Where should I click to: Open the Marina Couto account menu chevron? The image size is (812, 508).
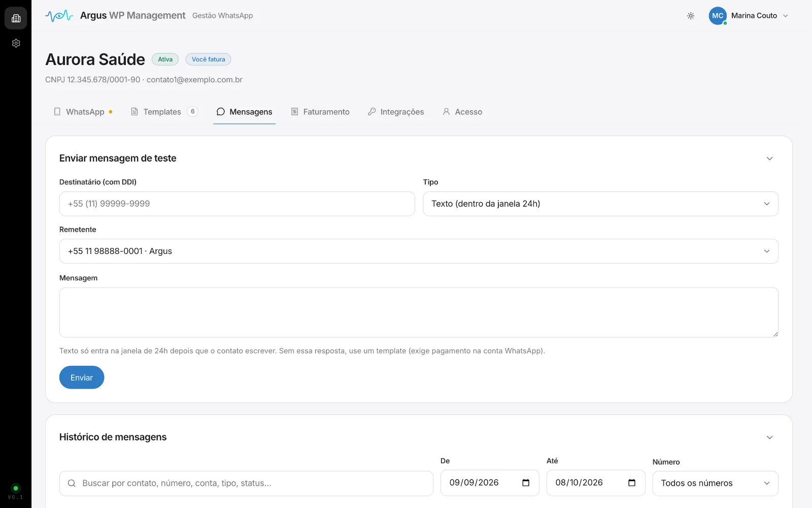pyautogui.click(x=786, y=16)
